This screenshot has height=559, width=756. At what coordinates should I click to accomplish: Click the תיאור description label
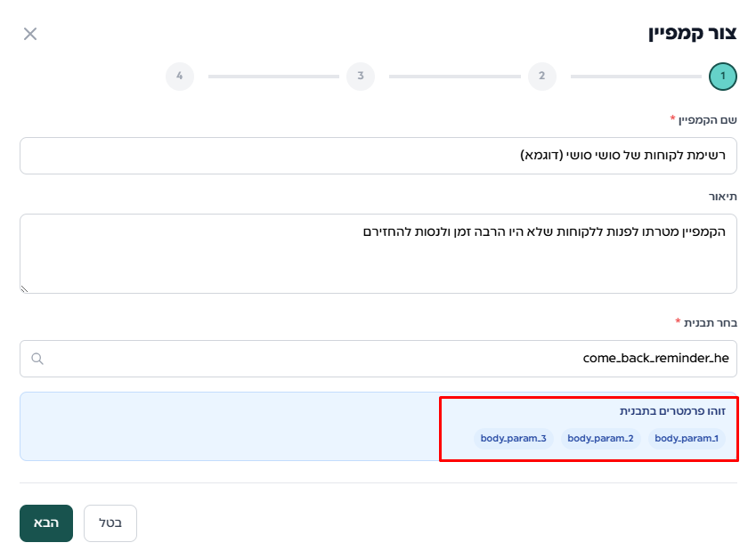(722, 196)
